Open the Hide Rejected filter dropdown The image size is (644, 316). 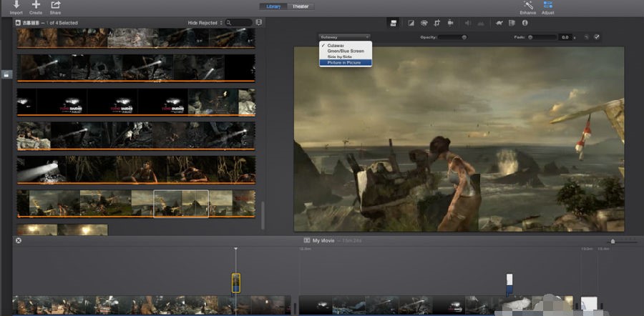[x=205, y=23]
